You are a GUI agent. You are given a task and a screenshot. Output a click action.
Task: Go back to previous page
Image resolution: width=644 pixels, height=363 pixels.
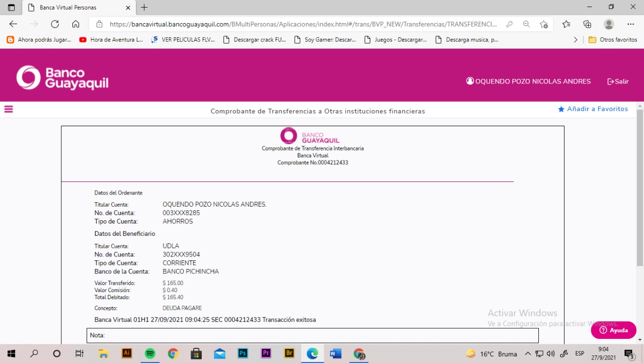(14, 24)
